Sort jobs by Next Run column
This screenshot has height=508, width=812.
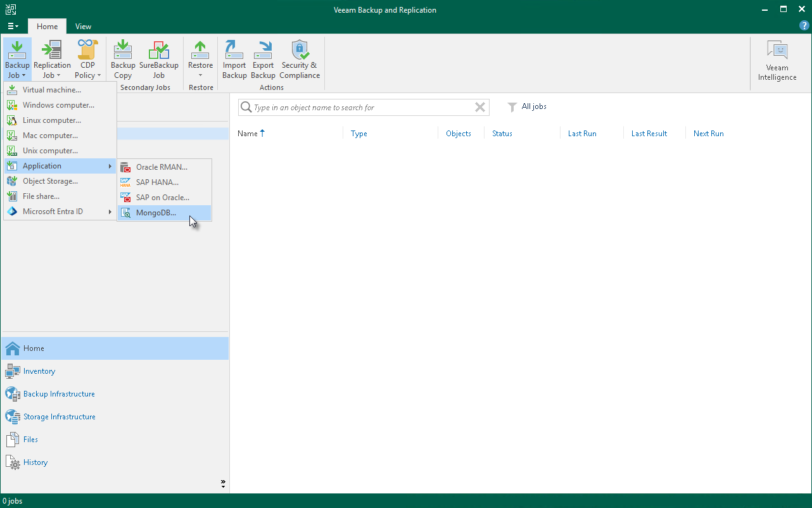tap(708, 134)
